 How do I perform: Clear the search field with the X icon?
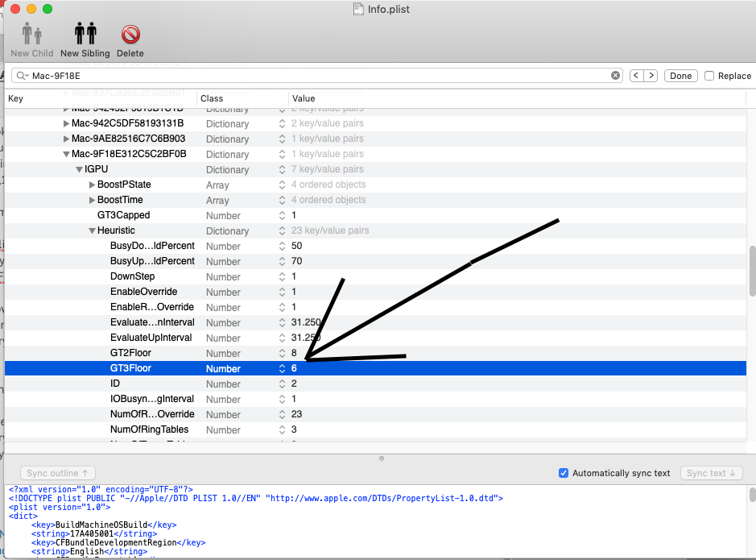(x=616, y=76)
